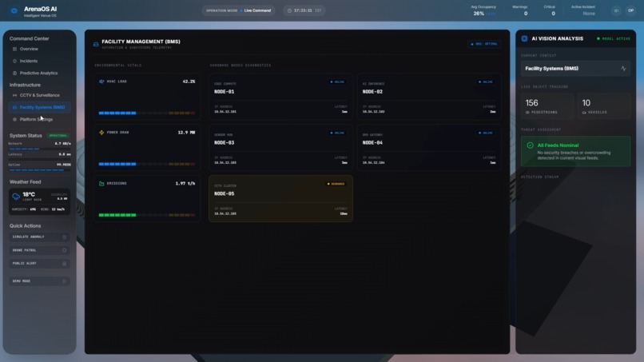Screen dimensions: 644x362
Task: Select the NODE-02 AI Inference card
Action: [x=429, y=97]
